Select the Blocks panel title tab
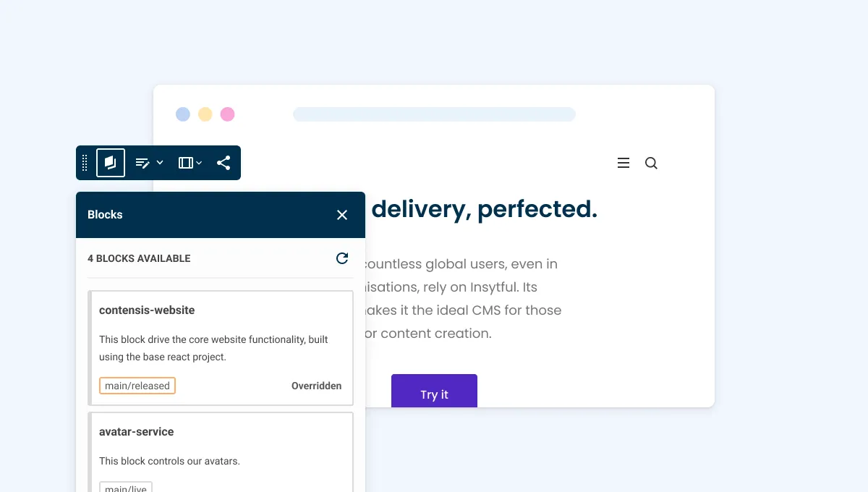Viewport: 868px width, 492px height. (105, 214)
